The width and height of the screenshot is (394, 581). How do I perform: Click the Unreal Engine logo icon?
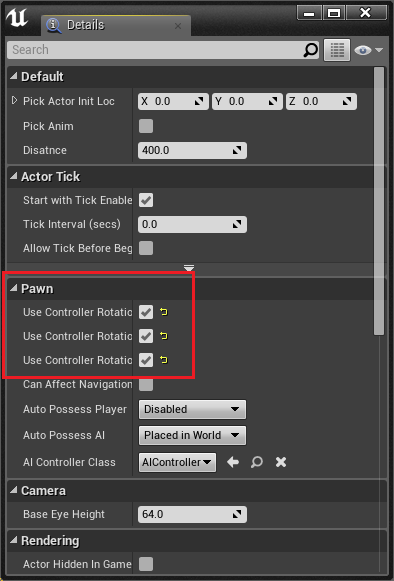pos(17,17)
